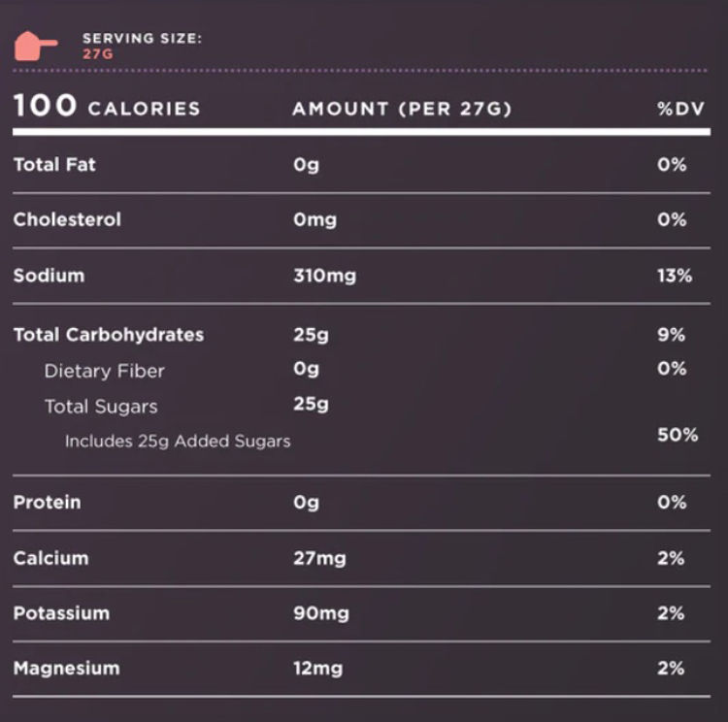This screenshot has height=722, width=728.
Task: Click the Cholesterol row label
Action: tap(67, 220)
